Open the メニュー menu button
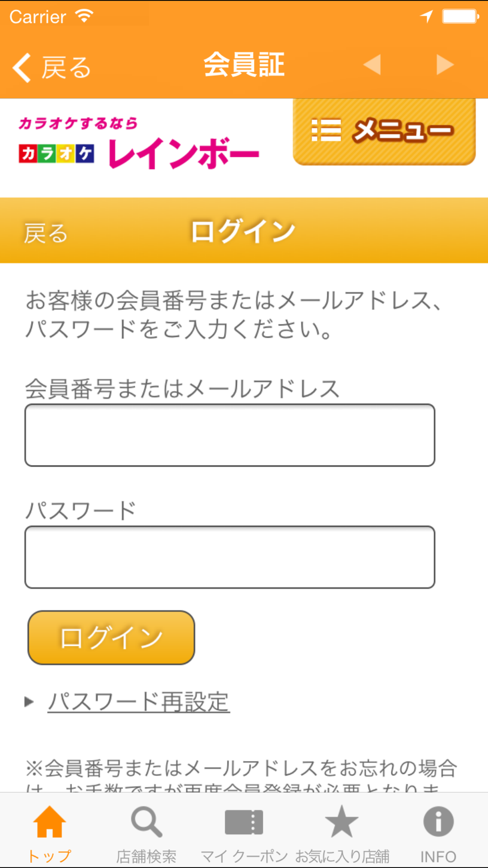 point(384,132)
